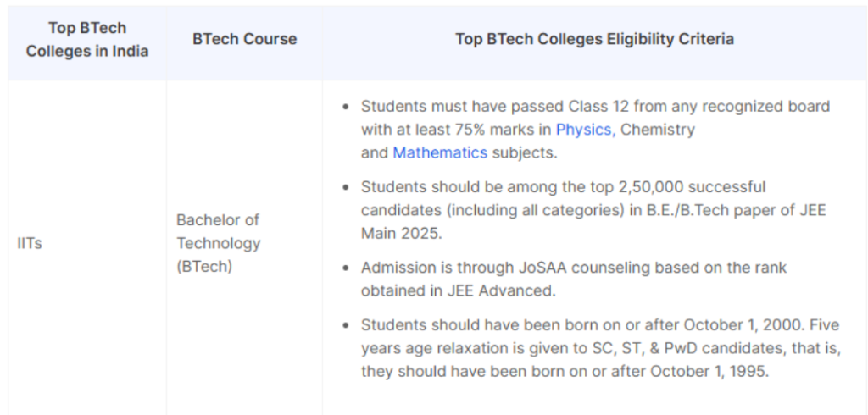Image resolution: width=868 pixels, height=415 pixels.
Task: Click the 'Top BTech Colleges in India' column header
Action: pyautogui.click(x=87, y=39)
